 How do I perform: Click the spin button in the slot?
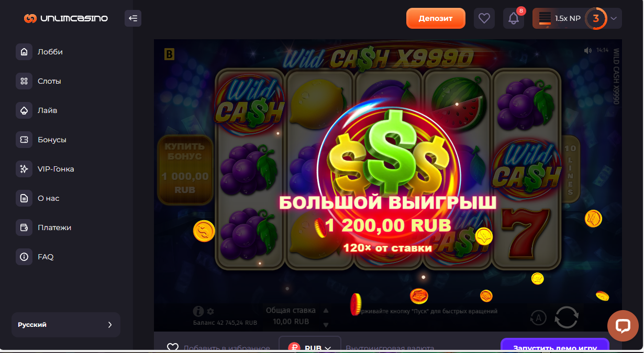pos(567,317)
